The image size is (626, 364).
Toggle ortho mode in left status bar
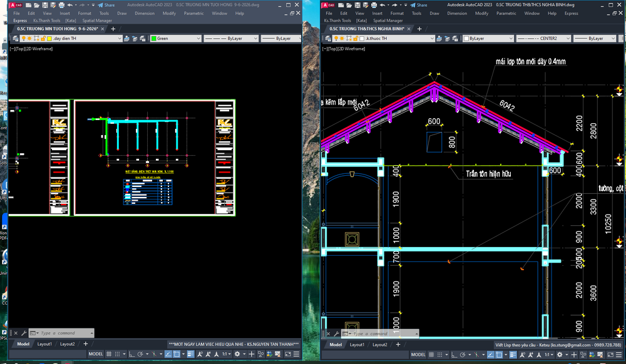131,354
